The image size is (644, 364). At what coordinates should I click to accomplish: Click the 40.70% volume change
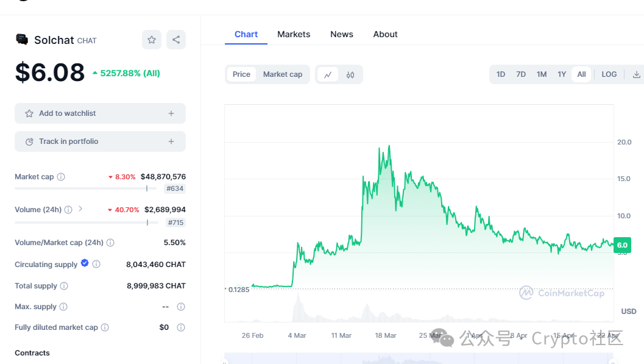point(123,210)
